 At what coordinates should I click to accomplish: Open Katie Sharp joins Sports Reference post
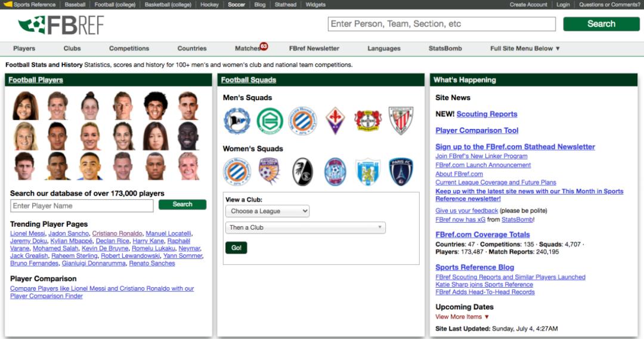(x=484, y=285)
